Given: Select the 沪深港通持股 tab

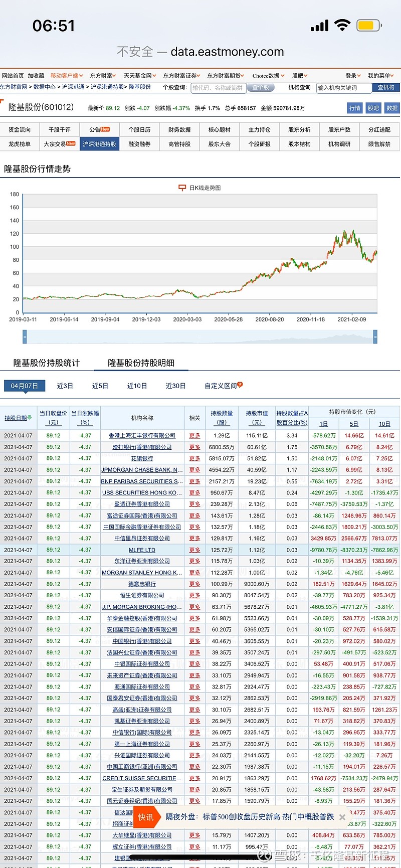Looking at the screenshot, I should pos(99,144).
